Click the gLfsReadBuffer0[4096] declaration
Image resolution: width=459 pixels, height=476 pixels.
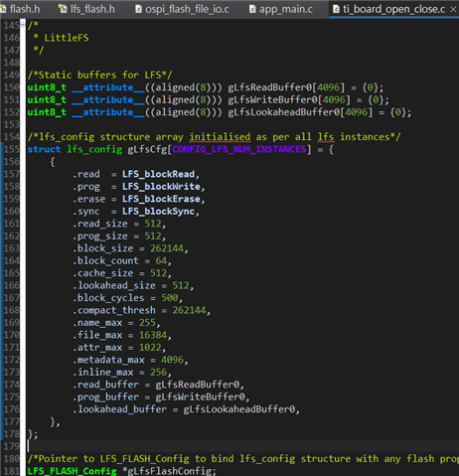[286, 87]
